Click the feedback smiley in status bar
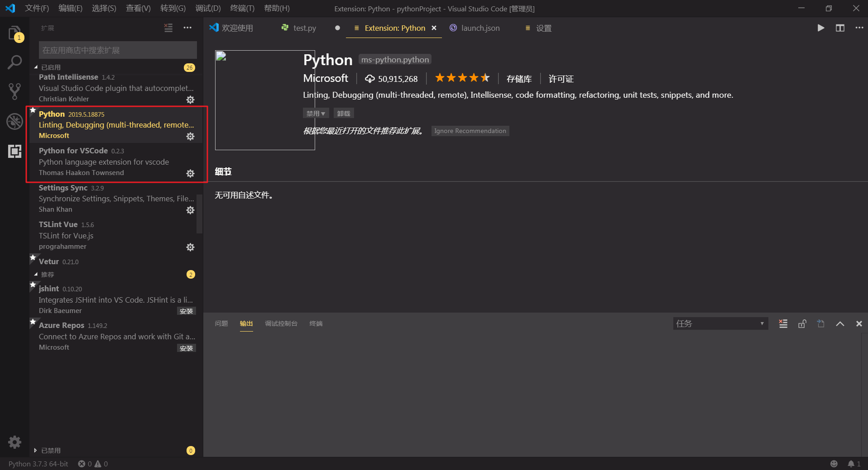 click(x=834, y=464)
